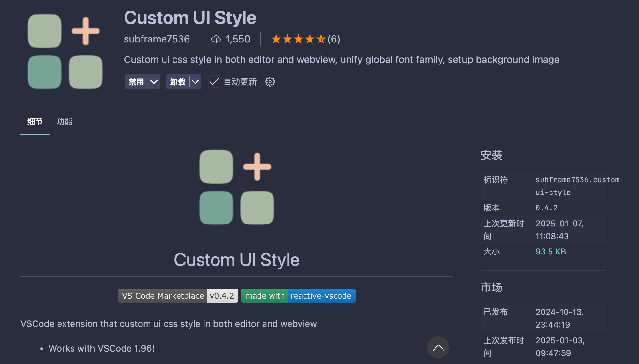Screen dimensions: 639x364
Task: Click the made with reactive-vscode badge
Action: (298, 296)
